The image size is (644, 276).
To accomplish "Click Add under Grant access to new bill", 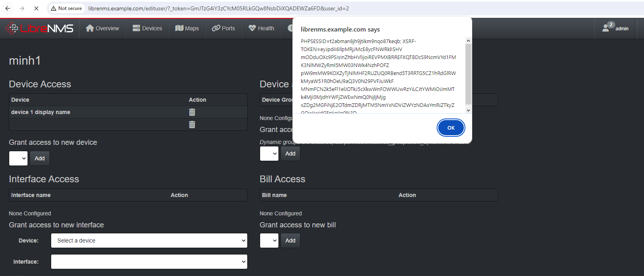I will point(290,241).
